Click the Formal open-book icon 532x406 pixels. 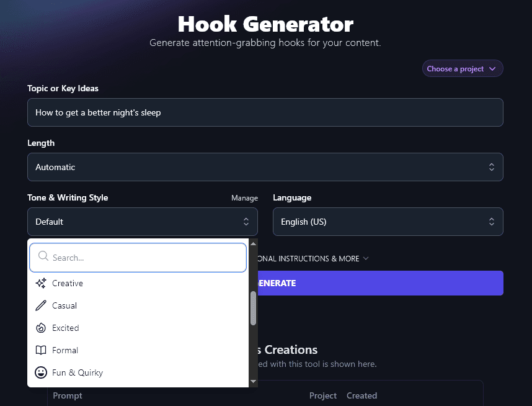click(41, 350)
